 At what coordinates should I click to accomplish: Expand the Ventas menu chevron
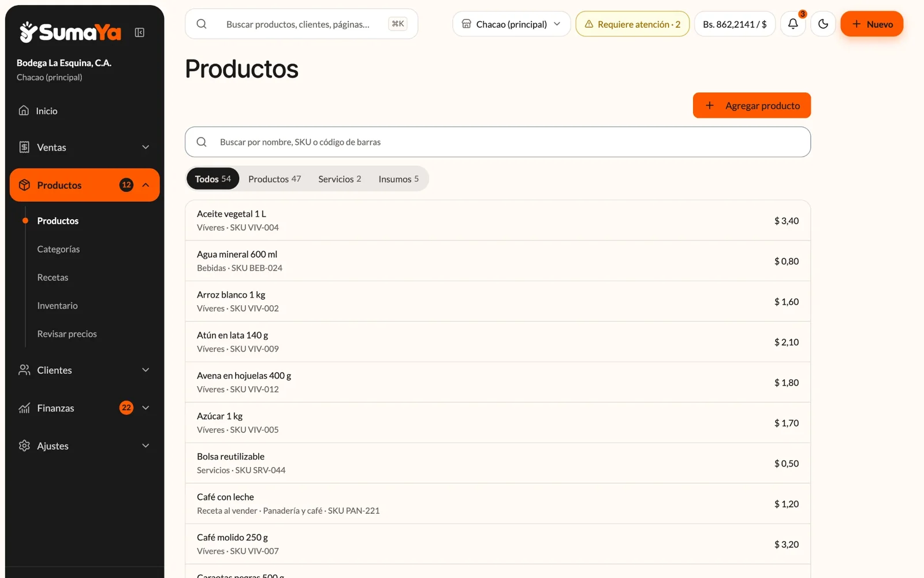pos(146,147)
